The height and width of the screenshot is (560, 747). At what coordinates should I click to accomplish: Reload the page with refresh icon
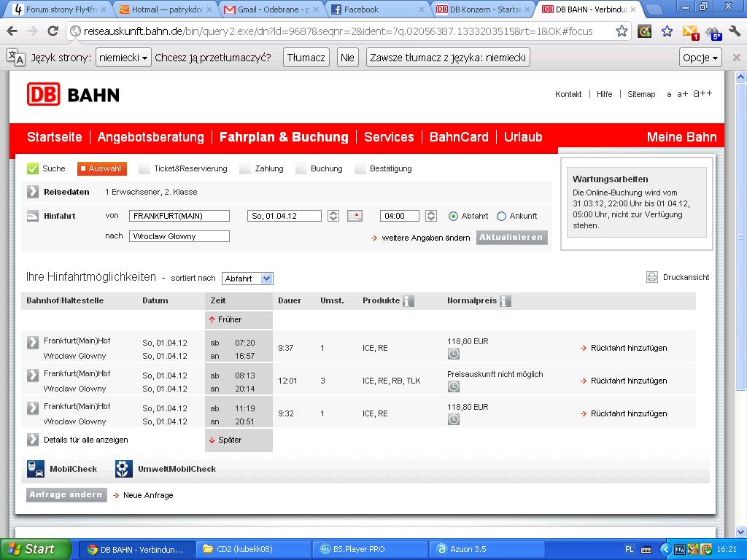coord(53,31)
